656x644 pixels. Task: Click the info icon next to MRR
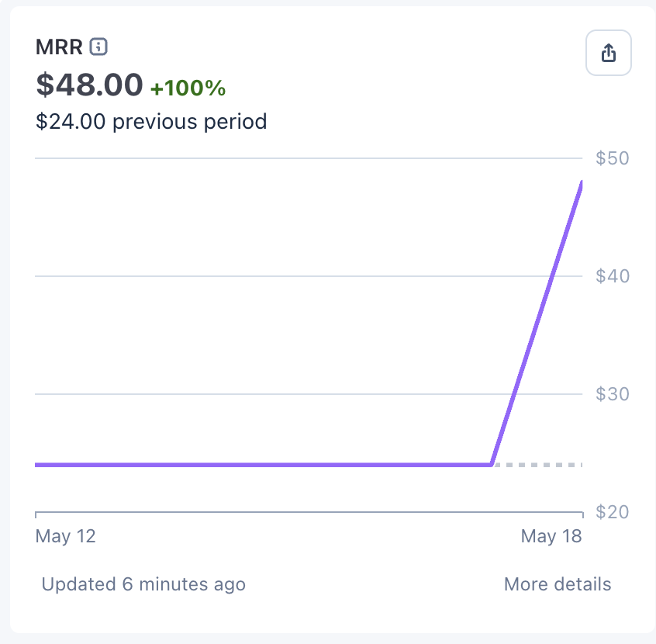coord(98,47)
